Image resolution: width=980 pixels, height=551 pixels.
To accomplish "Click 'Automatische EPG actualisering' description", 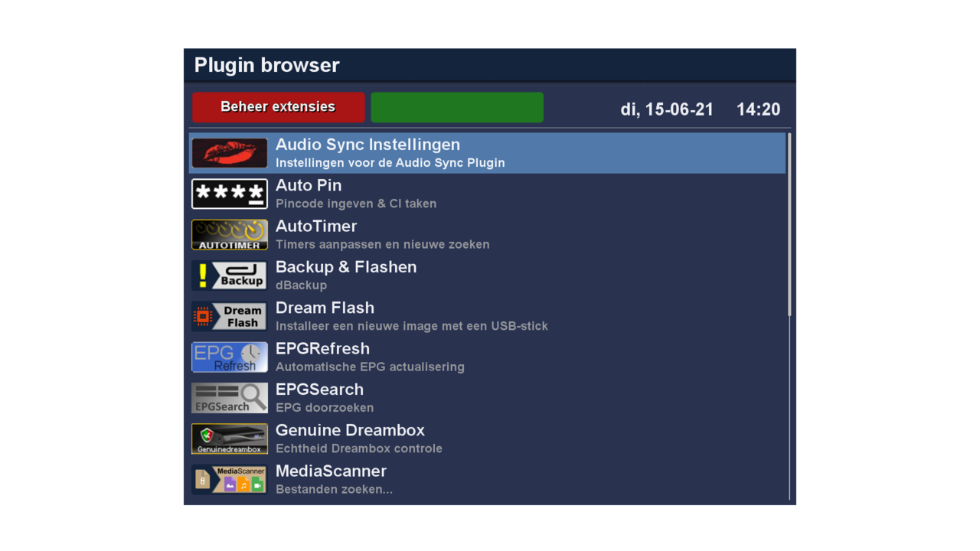I will click(370, 367).
